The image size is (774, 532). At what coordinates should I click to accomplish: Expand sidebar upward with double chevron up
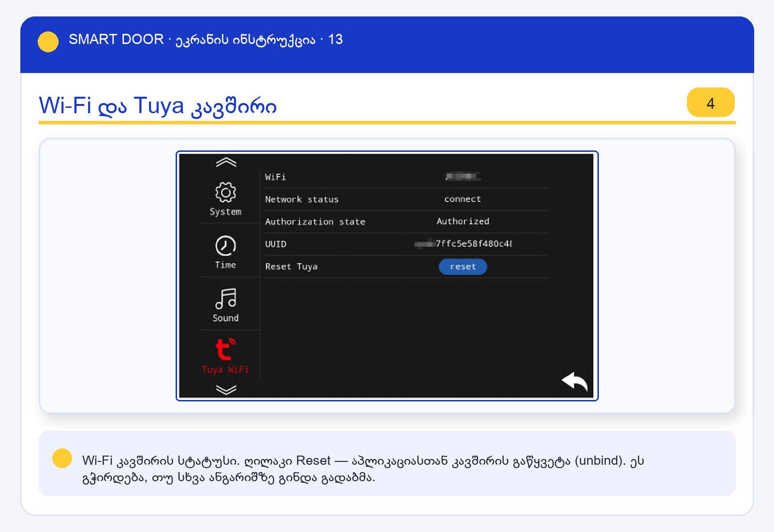(x=226, y=163)
